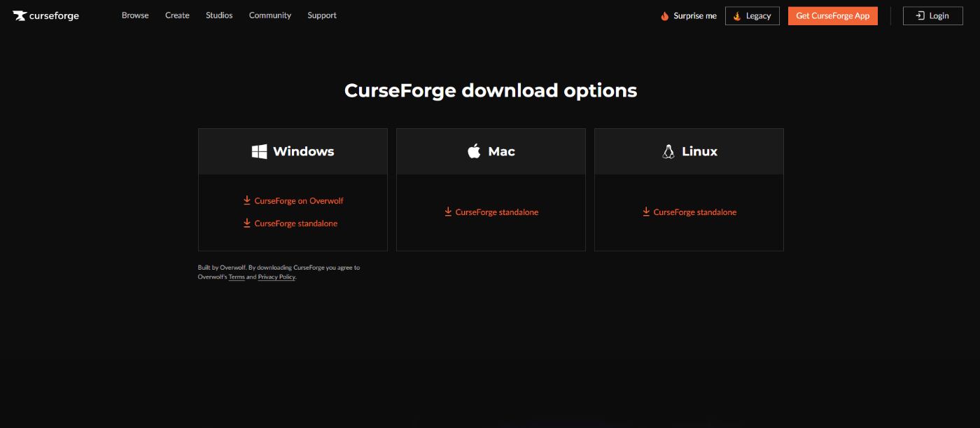Click the Apple logo icon

tap(475, 151)
